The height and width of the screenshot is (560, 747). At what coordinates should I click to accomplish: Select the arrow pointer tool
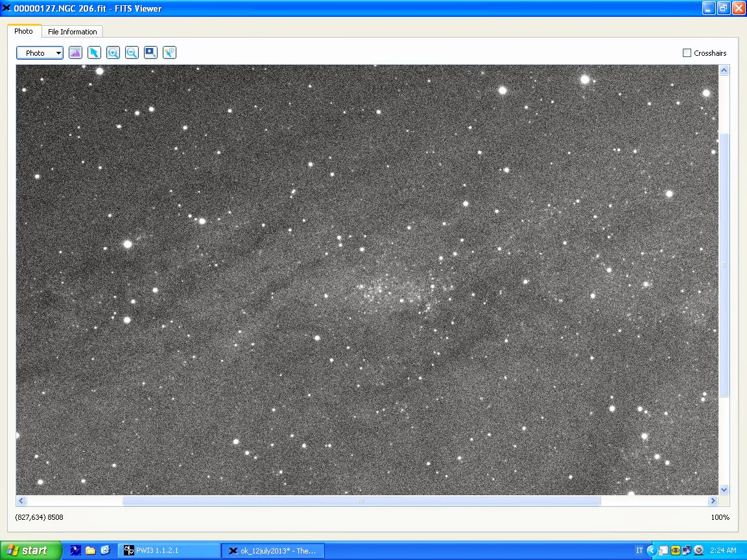coord(94,52)
